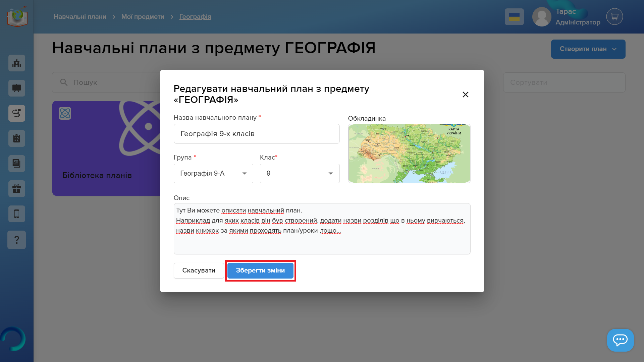
Task: Click the Зберегти зміни button
Action: pos(260,270)
